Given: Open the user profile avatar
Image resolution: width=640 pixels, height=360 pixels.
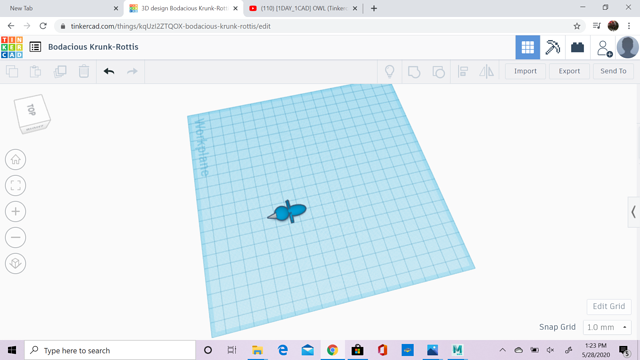Looking at the screenshot, I should [x=627, y=47].
